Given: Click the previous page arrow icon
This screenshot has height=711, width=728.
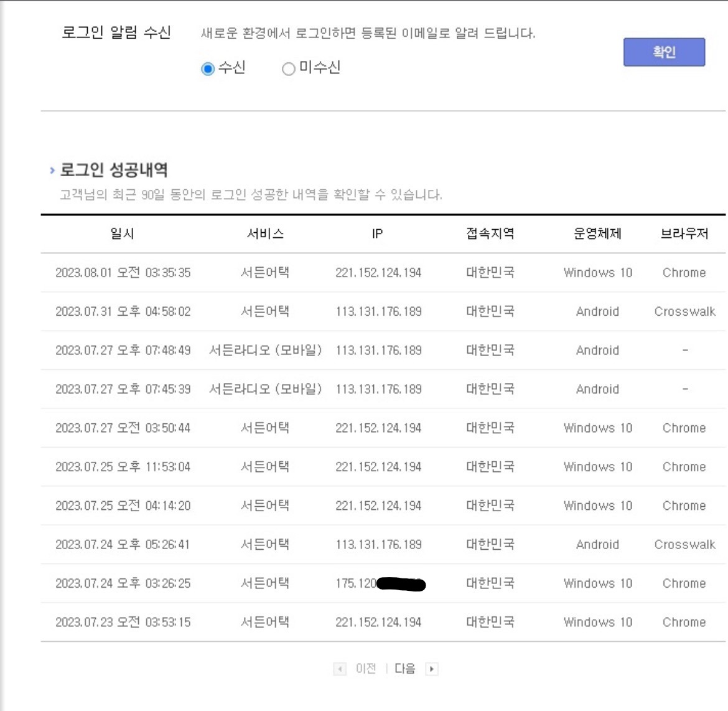Looking at the screenshot, I should coord(340,669).
